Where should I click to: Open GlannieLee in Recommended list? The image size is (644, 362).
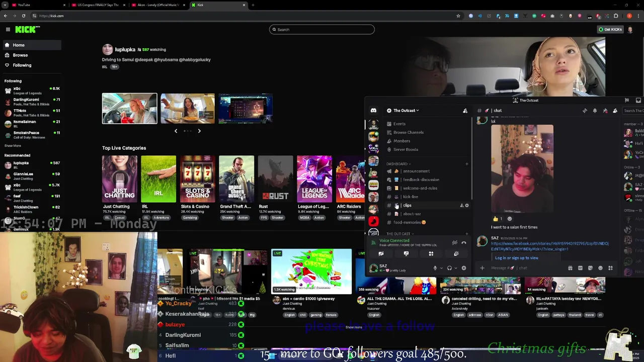[x=31, y=176]
